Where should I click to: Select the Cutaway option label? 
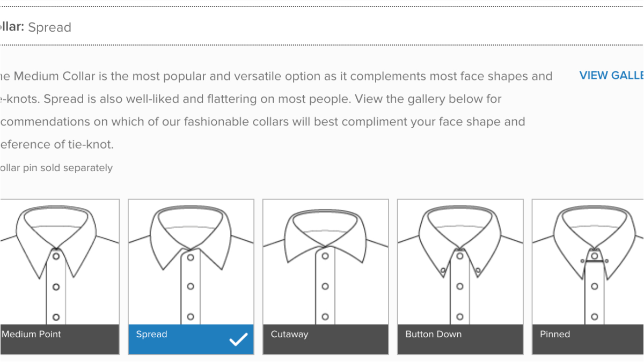click(x=290, y=335)
